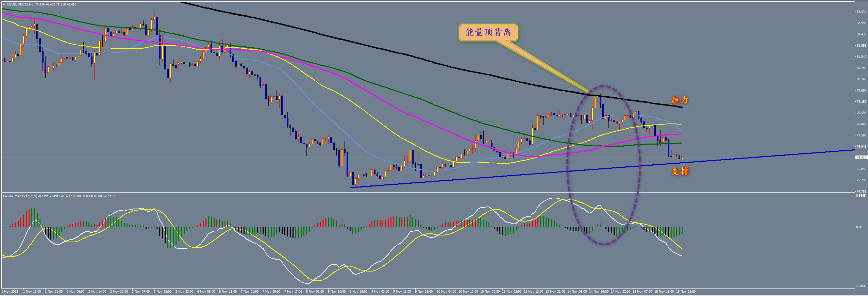The height and width of the screenshot is (296, 868).
Task: Click time axis label 15 Nov 23:00
Action: (686, 292)
